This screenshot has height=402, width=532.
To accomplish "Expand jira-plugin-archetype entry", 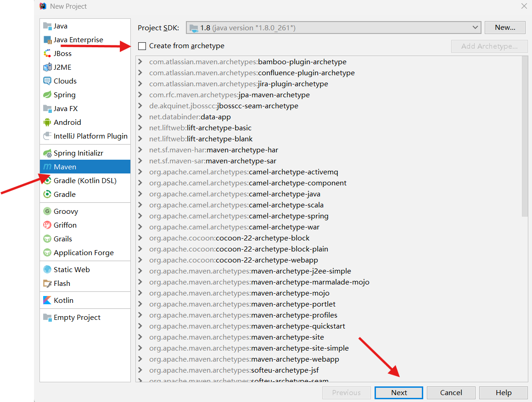I will point(140,84).
